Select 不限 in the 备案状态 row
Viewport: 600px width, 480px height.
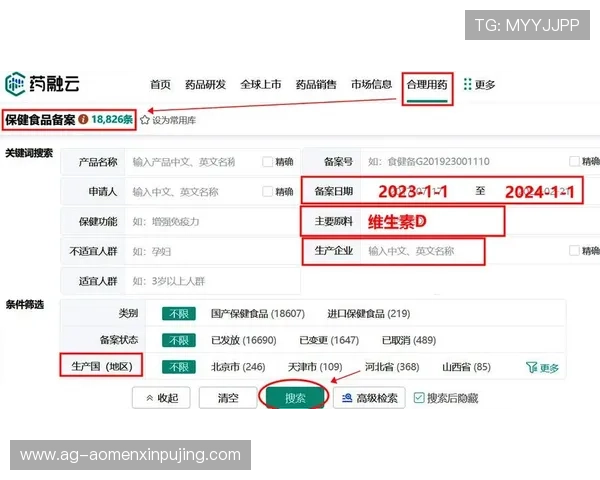179,340
